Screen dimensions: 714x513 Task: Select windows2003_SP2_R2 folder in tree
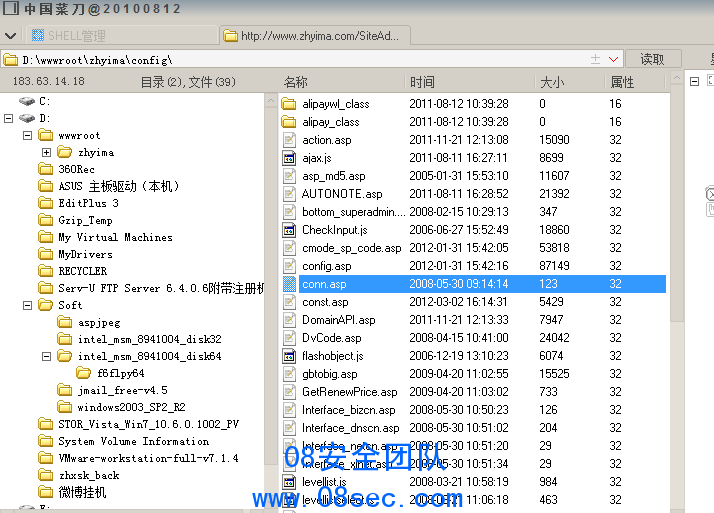(131, 407)
